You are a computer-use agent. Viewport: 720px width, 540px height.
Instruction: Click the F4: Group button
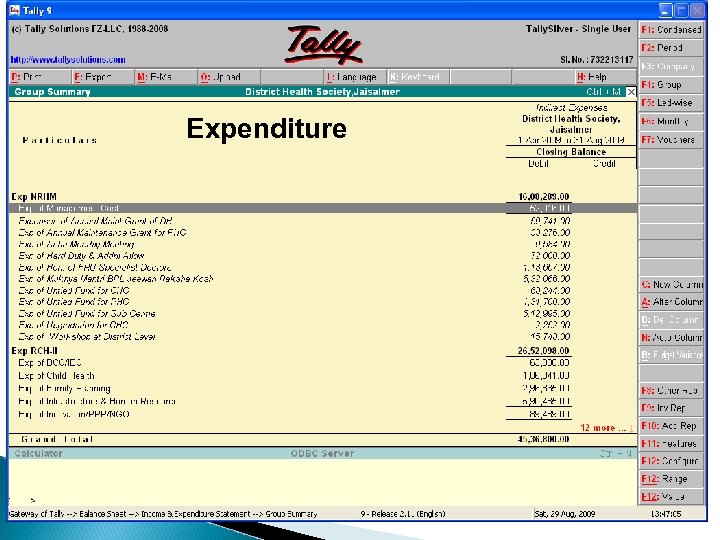[x=671, y=84]
